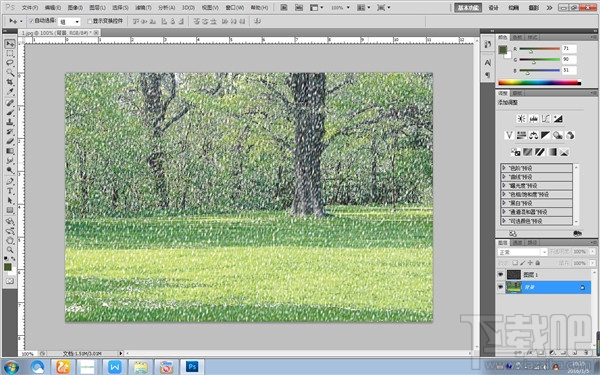
Task: Select the 图层 1 layer thumbnail
Action: click(514, 275)
